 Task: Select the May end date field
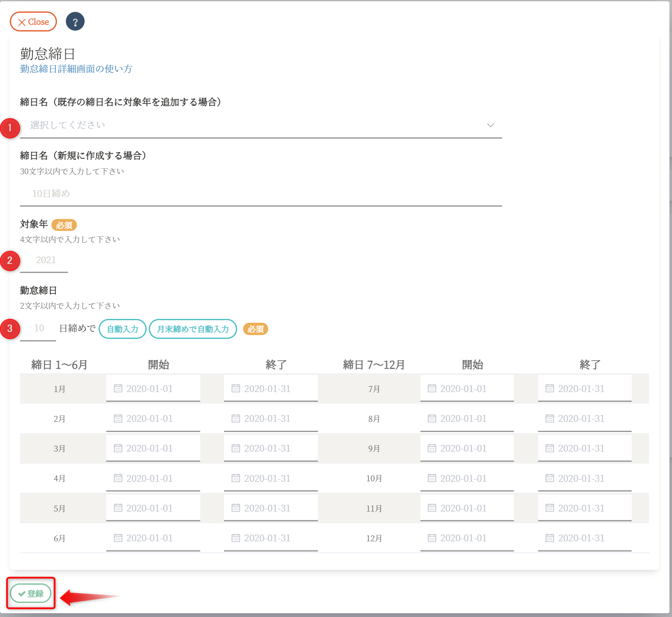(x=271, y=508)
